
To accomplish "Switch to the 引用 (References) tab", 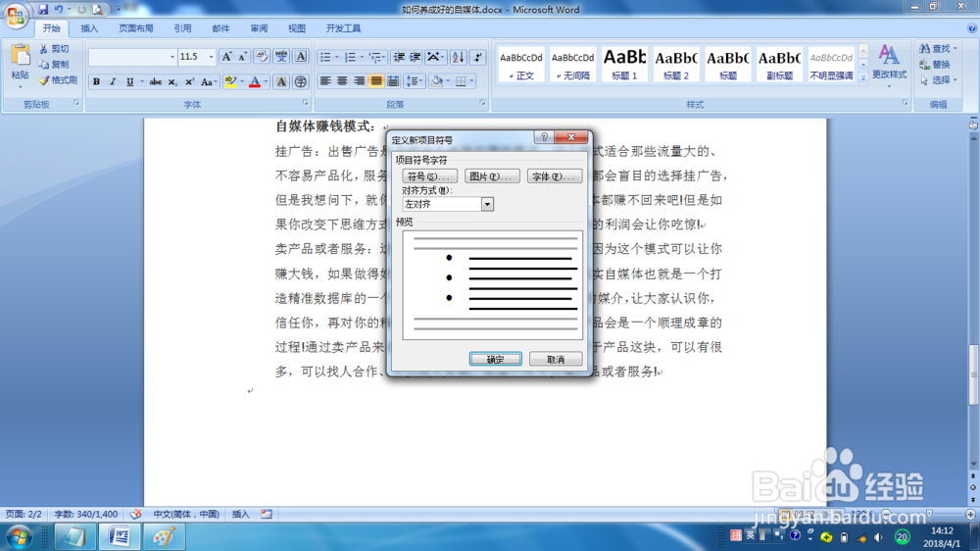I will pos(182,28).
